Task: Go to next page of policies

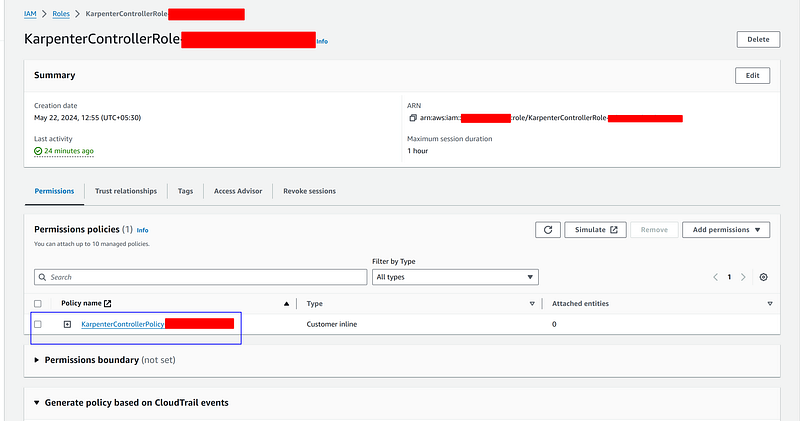Action: coord(743,277)
